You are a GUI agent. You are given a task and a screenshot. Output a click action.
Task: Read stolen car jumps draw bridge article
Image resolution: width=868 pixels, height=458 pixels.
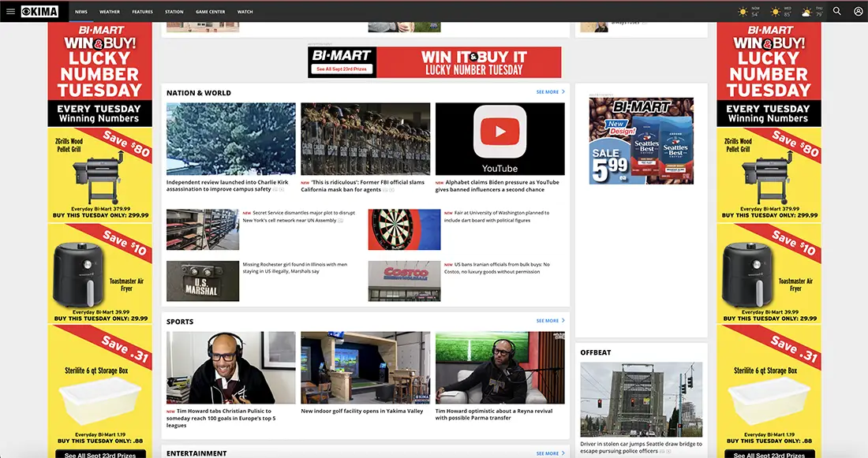click(641, 447)
